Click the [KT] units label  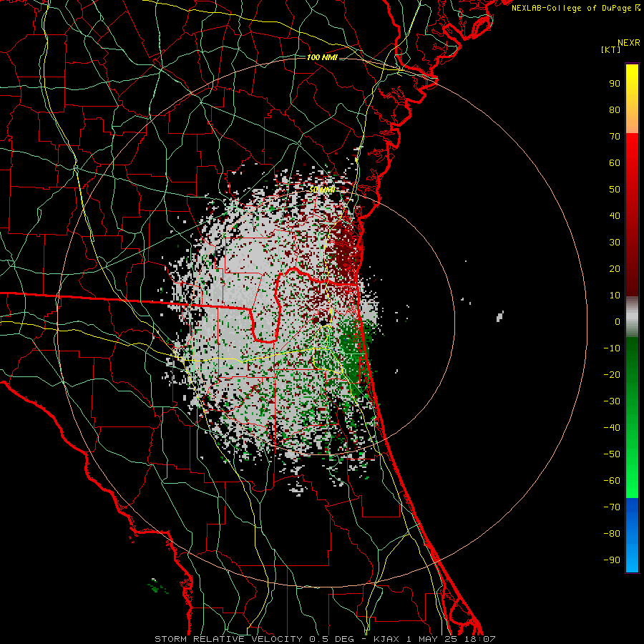click(x=611, y=49)
